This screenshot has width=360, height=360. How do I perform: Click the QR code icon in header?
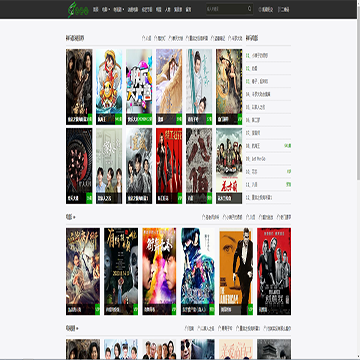[x=279, y=10]
